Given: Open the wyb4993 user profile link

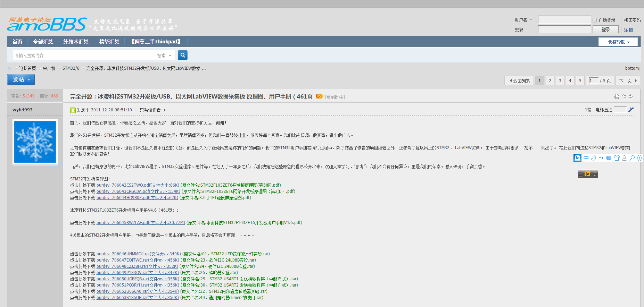Looking at the screenshot, I should coord(23,110).
